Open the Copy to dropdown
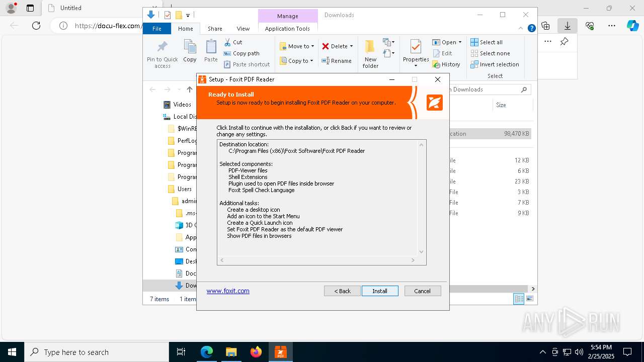 coord(296,61)
